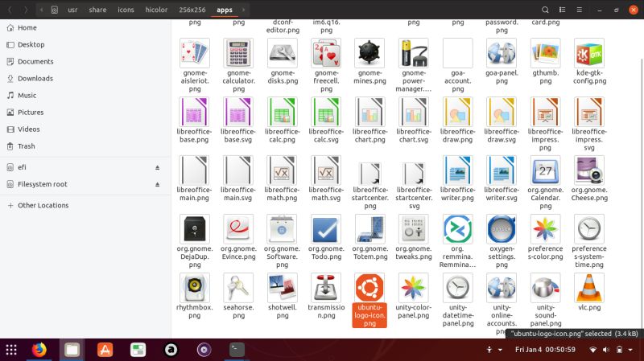
Task: Open search in file manager
Action: point(545,10)
